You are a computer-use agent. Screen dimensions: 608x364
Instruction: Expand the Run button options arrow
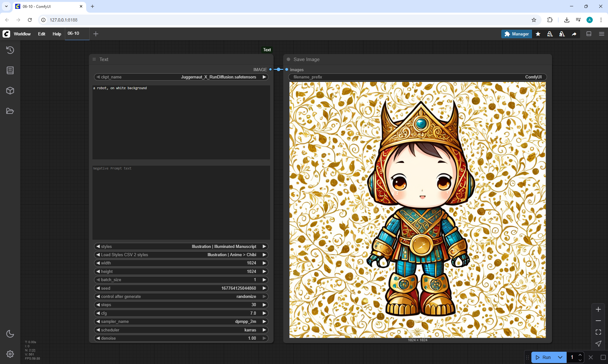pos(560,357)
